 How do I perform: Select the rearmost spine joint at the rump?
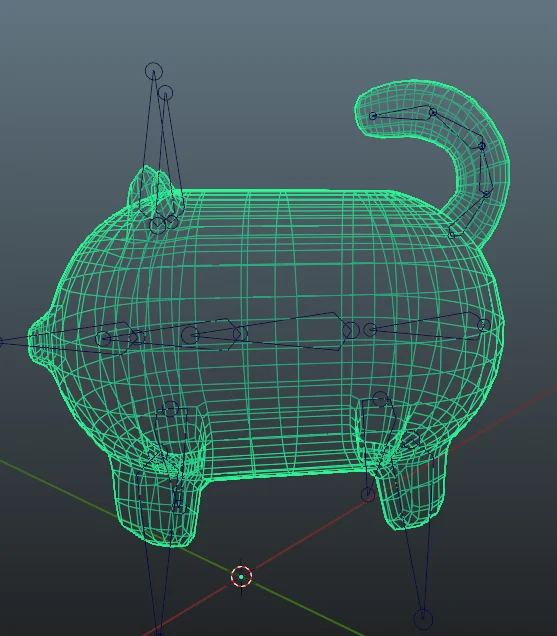(x=484, y=325)
